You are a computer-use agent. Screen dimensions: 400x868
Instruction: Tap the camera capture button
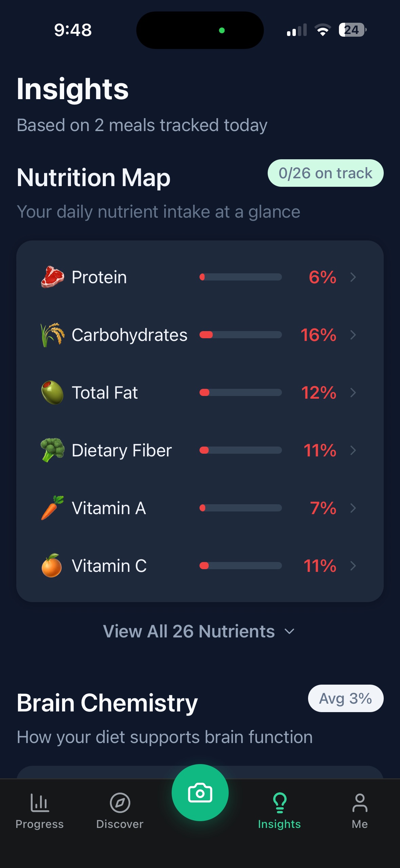(200, 793)
